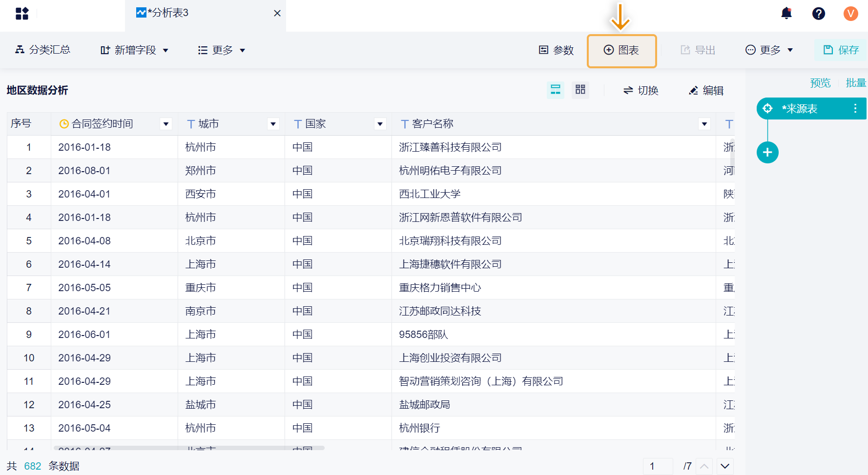Select cell 杭州银行
Viewport: 868px width, 475px height.
coord(554,428)
